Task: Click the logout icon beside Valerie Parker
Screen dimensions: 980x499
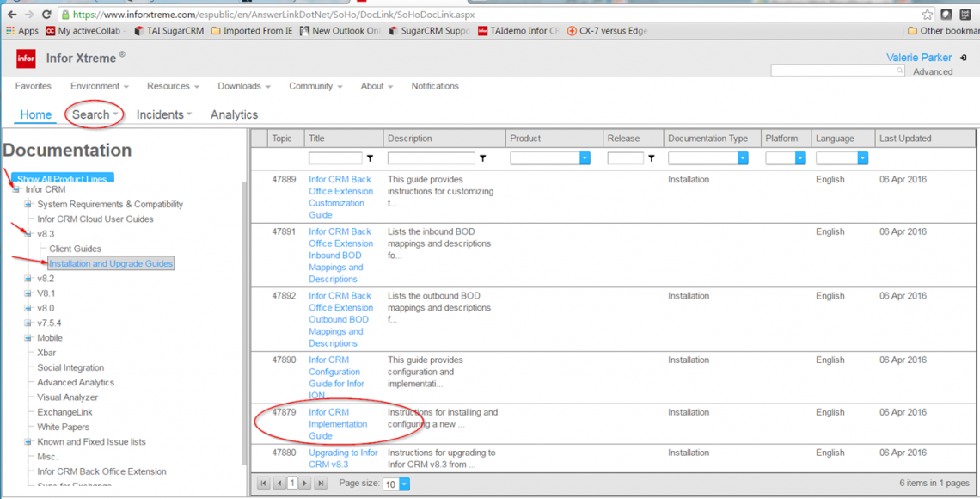Action: click(964, 58)
